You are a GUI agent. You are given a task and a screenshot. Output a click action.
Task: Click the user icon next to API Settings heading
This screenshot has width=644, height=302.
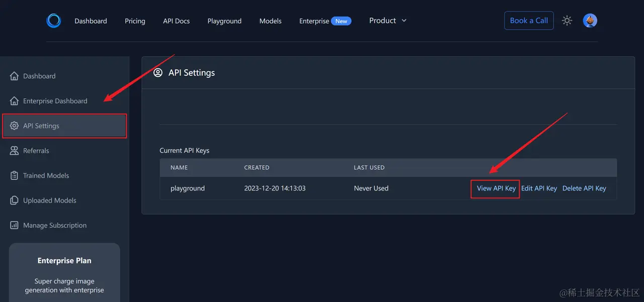158,73
